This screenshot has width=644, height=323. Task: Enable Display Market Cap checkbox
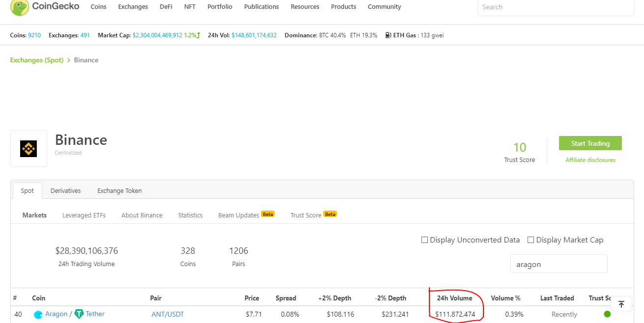[x=531, y=240]
